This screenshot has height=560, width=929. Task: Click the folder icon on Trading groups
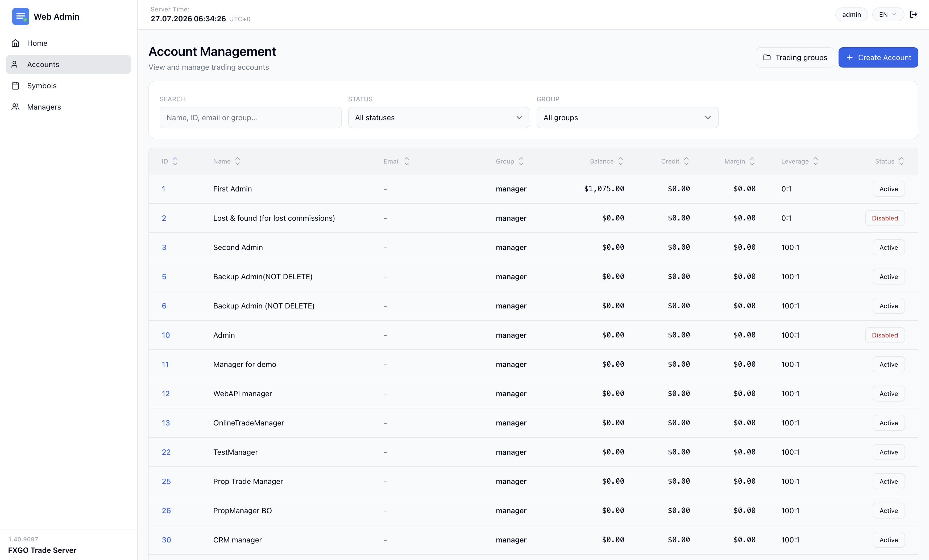click(x=767, y=57)
